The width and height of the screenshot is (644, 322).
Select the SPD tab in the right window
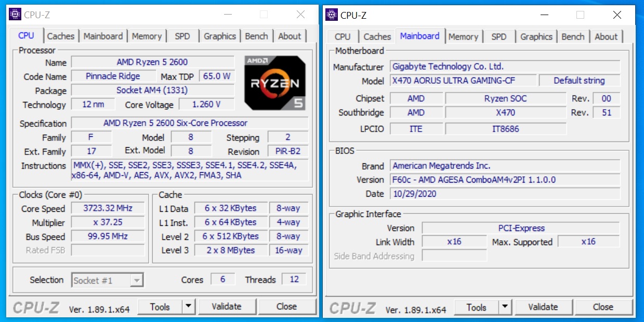coord(499,36)
